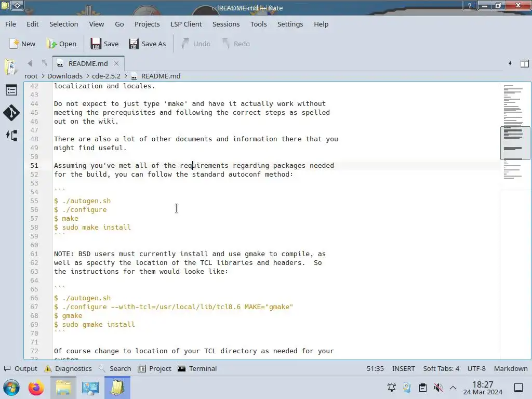
Task: Expand hidden system tray icons arrow
Action: 453,388
